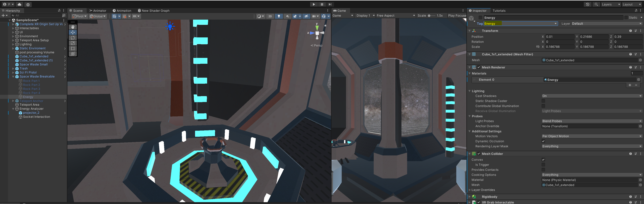Select the Rotate tool in scene
Screen dimensions: 644x204
[x=73, y=38]
